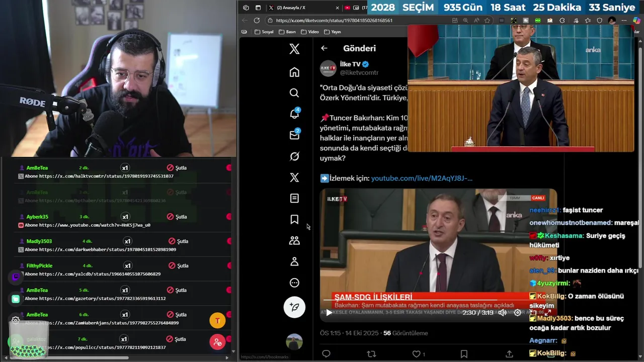
Task: Expand the Video bookmarks folder
Action: (x=310, y=32)
